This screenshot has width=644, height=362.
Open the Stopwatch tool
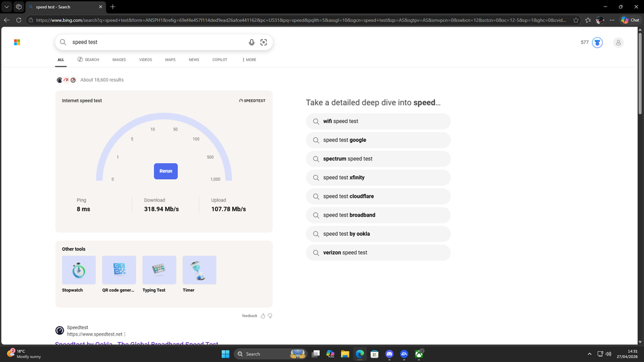click(x=79, y=274)
